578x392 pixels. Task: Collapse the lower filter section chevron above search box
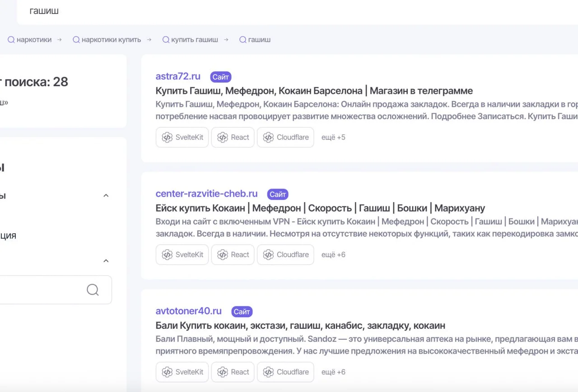coord(106,261)
